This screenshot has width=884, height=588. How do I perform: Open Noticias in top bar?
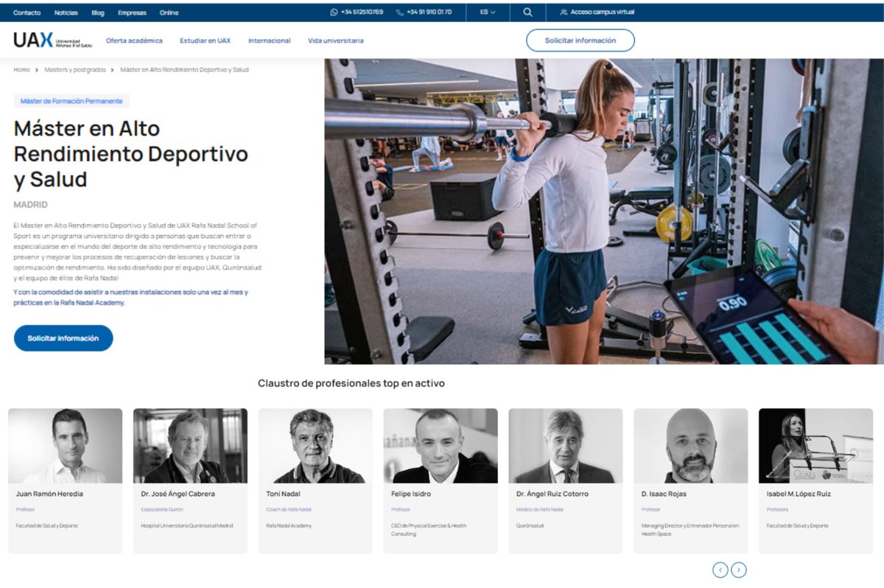66,13
